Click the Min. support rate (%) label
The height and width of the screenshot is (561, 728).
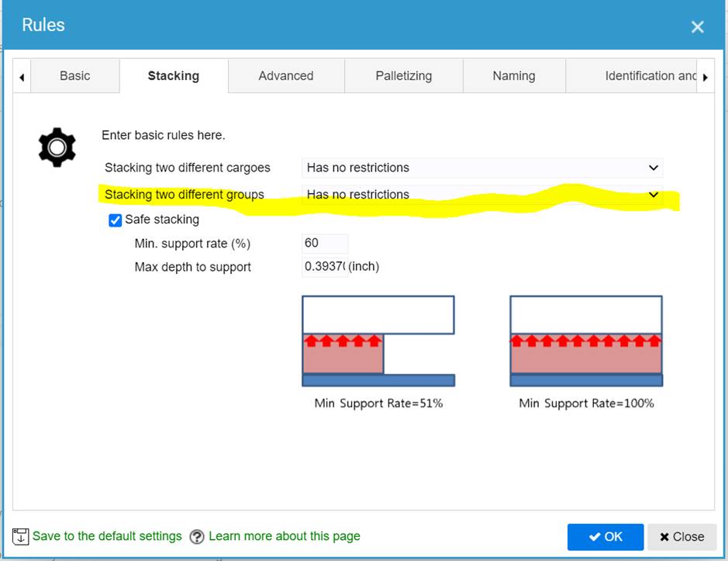(192, 244)
